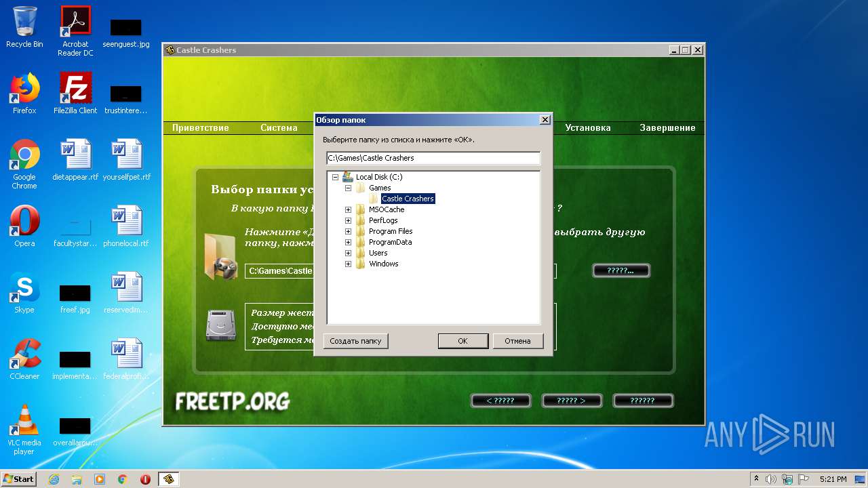Launch FileZilla Client shortcut
This screenshot has width=868, height=488.
coord(75,94)
